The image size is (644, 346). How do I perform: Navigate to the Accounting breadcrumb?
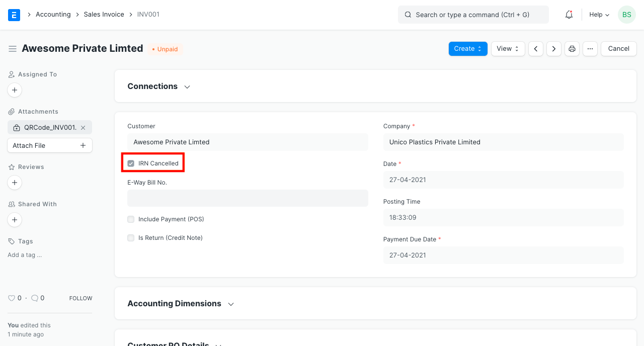click(x=53, y=14)
